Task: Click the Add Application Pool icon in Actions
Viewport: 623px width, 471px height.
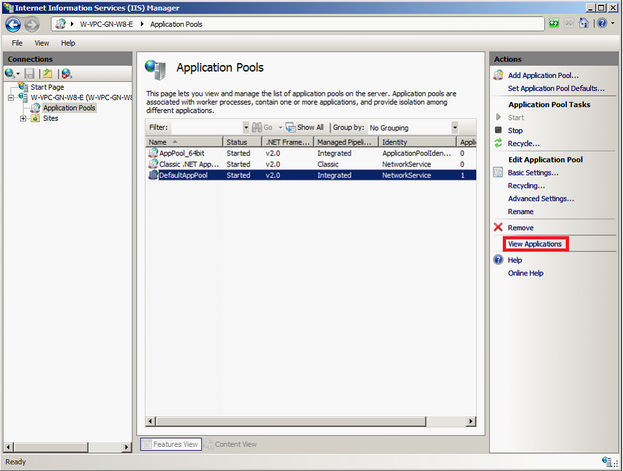Action: click(x=498, y=75)
